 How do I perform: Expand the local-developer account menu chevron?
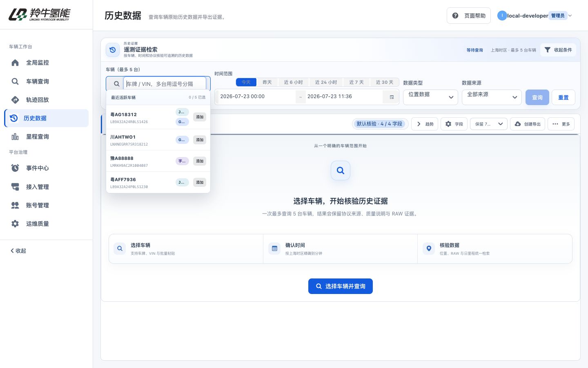[570, 16]
